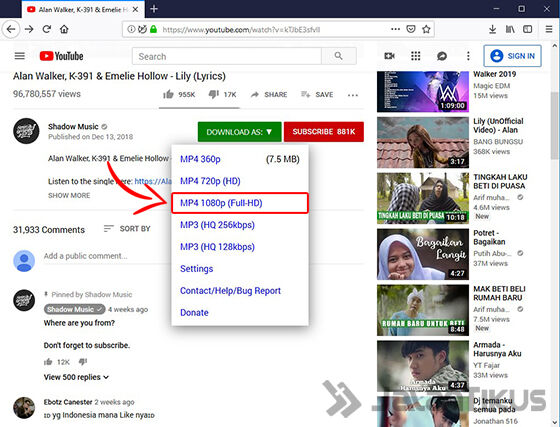The width and height of the screenshot is (560, 427).
Task: Expand description with SHOW MORE
Action: (x=69, y=196)
